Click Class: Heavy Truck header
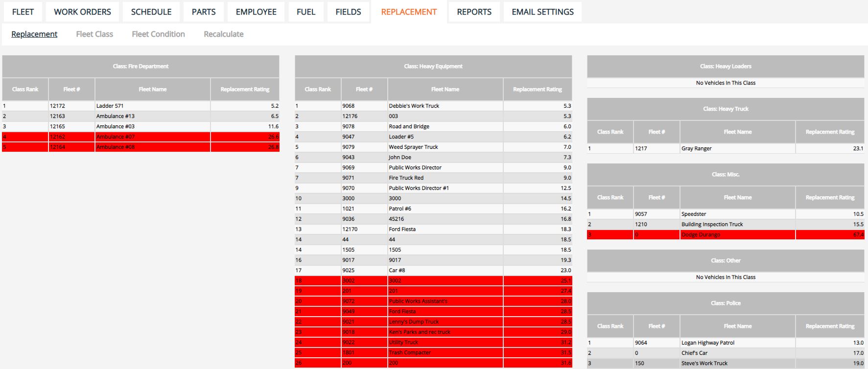The image size is (868, 369). click(726, 109)
